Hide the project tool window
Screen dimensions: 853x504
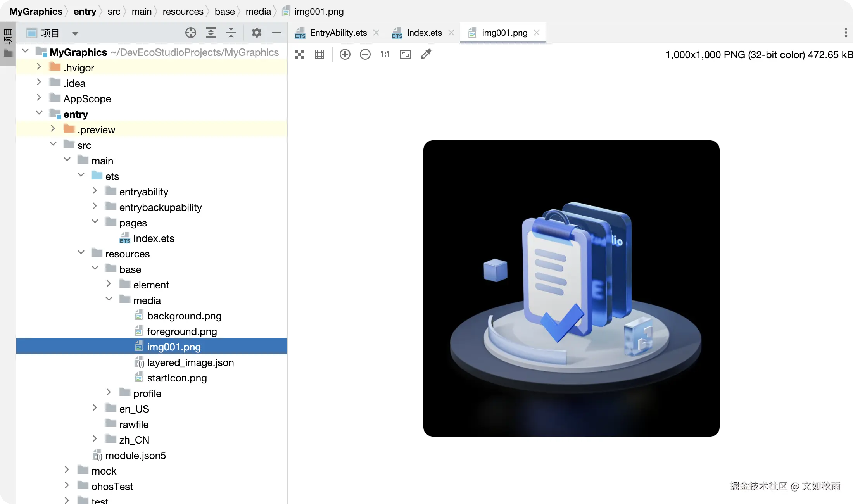(x=276, y=33)
